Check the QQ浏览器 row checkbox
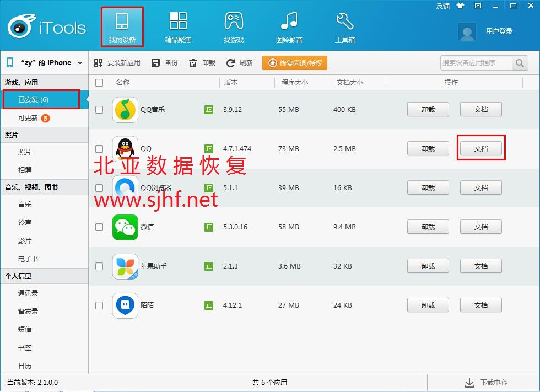 99,188
